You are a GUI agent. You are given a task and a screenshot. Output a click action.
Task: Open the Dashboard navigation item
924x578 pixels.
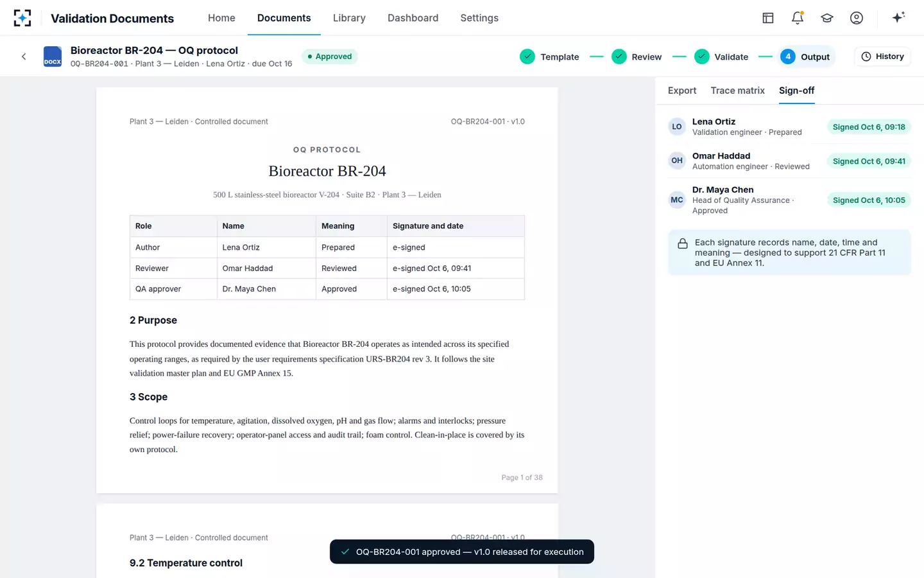click(413, 18)
